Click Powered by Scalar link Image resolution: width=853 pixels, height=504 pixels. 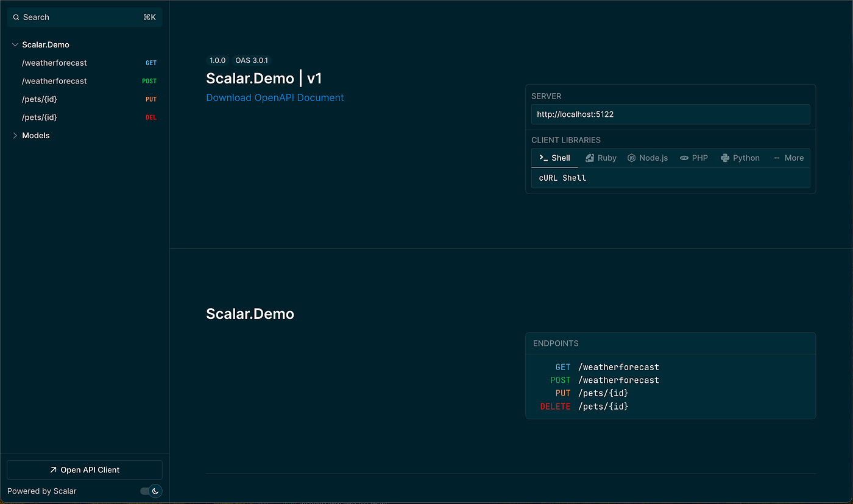(x=42, y=491)
